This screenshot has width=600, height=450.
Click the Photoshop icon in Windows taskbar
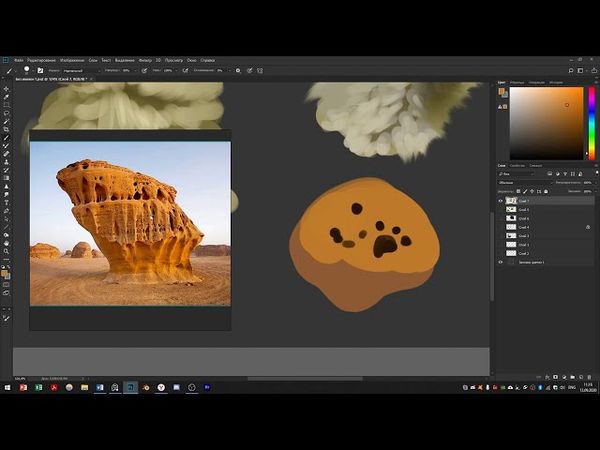point(130,387)
